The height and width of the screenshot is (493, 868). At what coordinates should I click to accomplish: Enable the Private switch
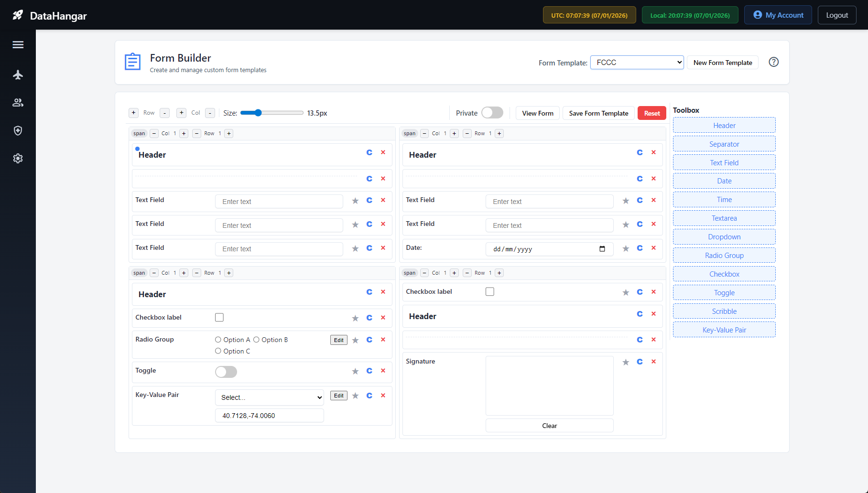pyautogui.click(x=492, y=113)
